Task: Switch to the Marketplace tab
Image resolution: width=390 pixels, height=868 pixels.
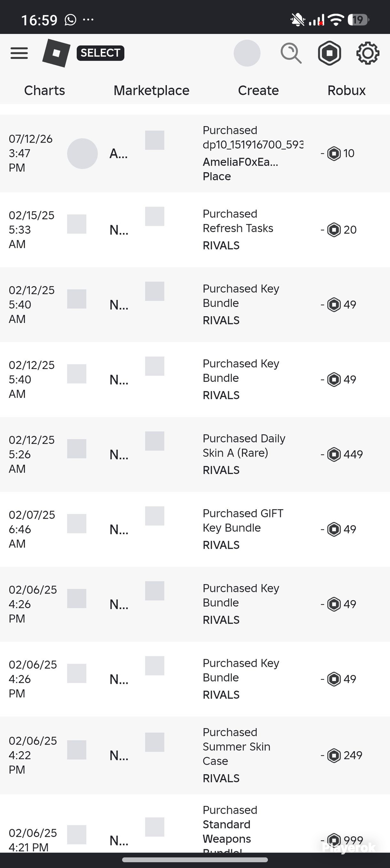Action: pos(151,91)
